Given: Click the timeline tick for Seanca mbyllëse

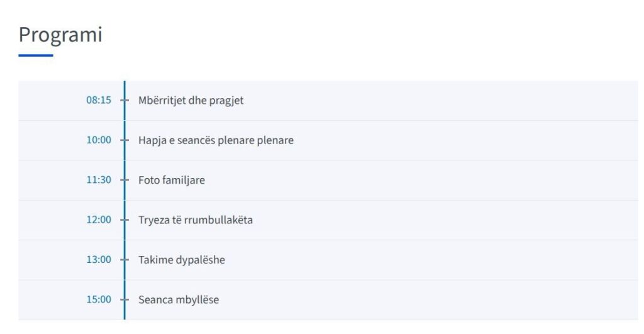Looking at the screenshot, I should click(x=124, y=299).
